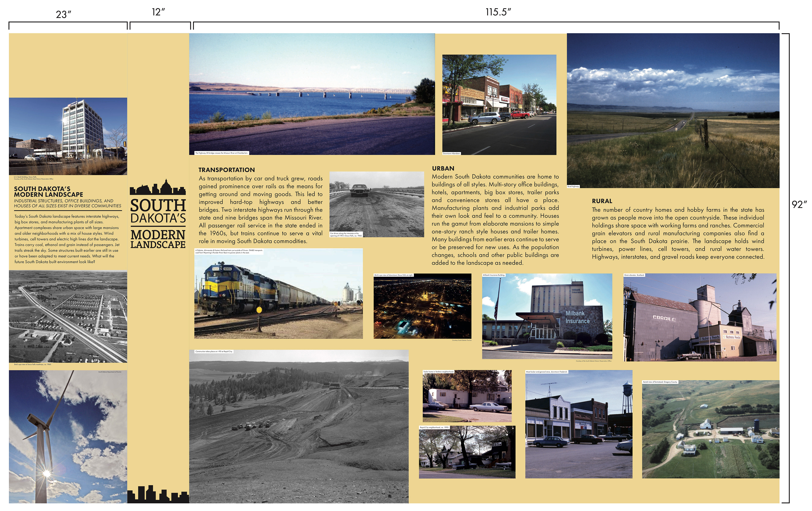Select the Highway 50 bridge photo

(312, 94)
